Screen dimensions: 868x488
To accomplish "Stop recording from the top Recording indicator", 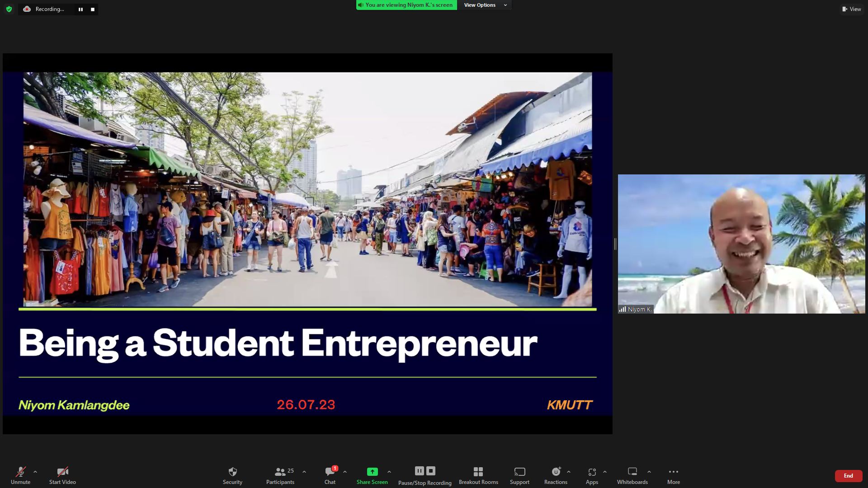I will 93,9.
